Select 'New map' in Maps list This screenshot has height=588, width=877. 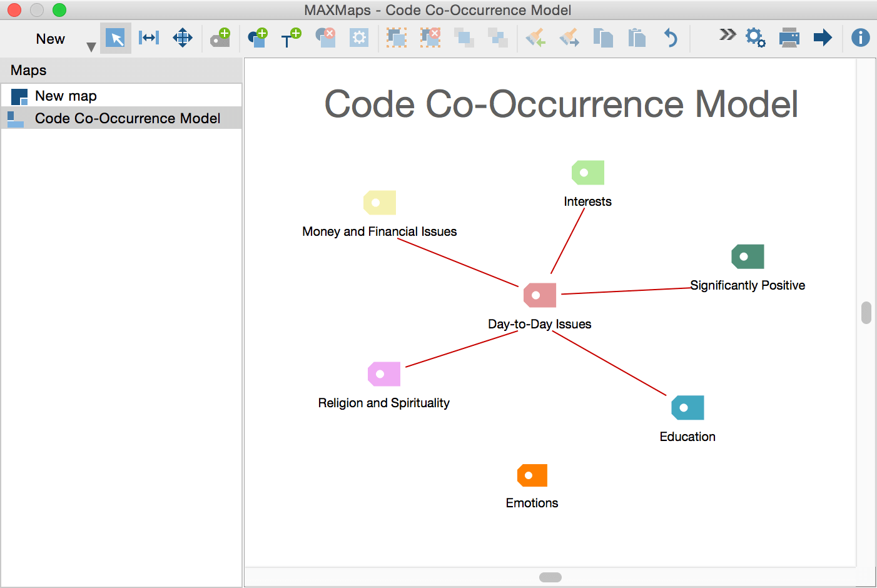point(121,96)
